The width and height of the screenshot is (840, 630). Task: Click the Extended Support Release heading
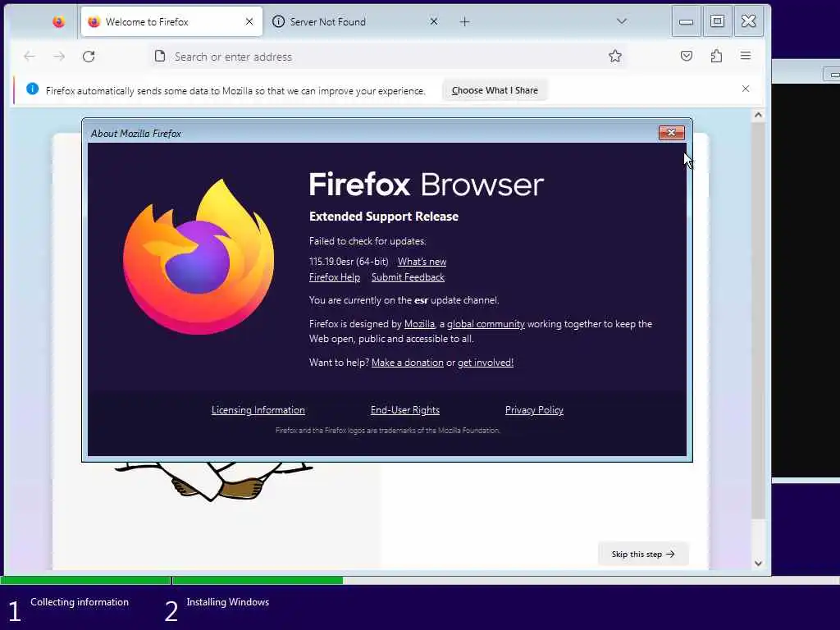pos(384,217)
